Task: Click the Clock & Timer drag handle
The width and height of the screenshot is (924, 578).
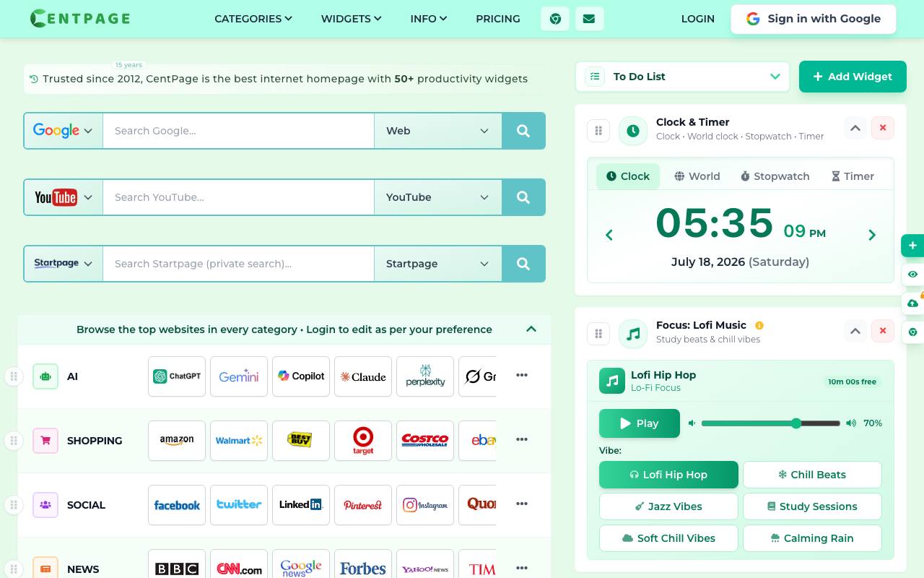Action: [598, 131]
